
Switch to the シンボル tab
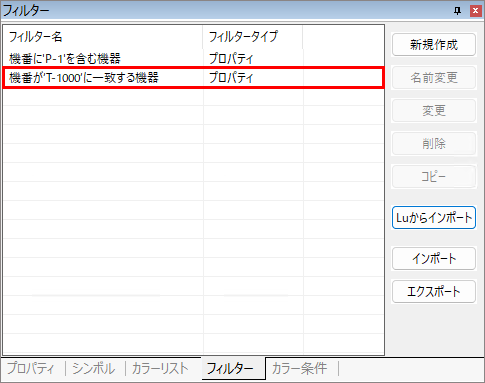pyautogui.click(x=94, y=368)
